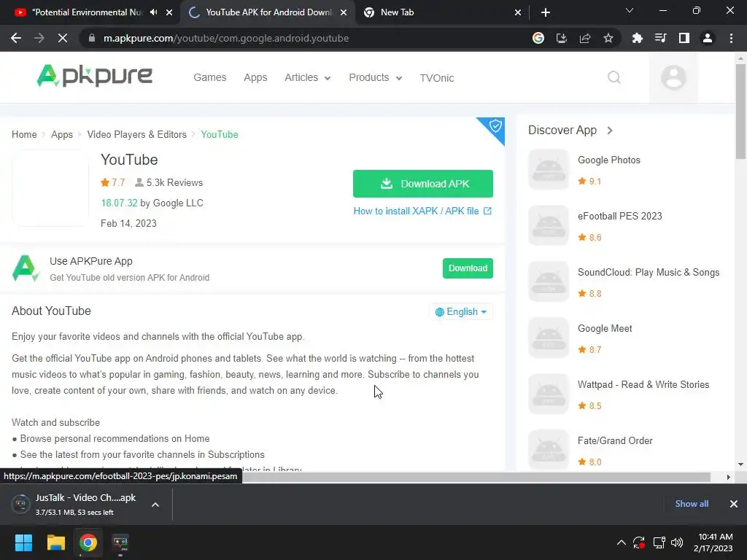Open the tab search dropdown chevron
Viewport: 747px width, 560px height.
(x=630, y=11)
